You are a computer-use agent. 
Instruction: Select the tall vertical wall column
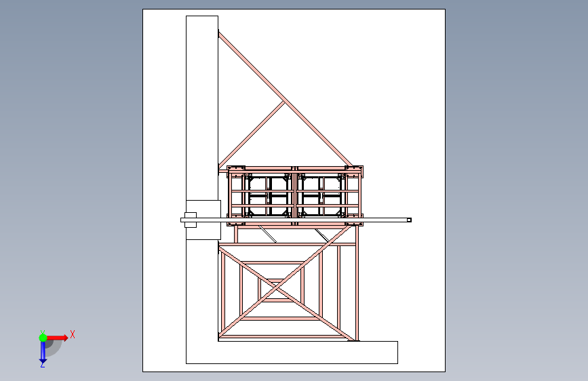pos(201,113)
